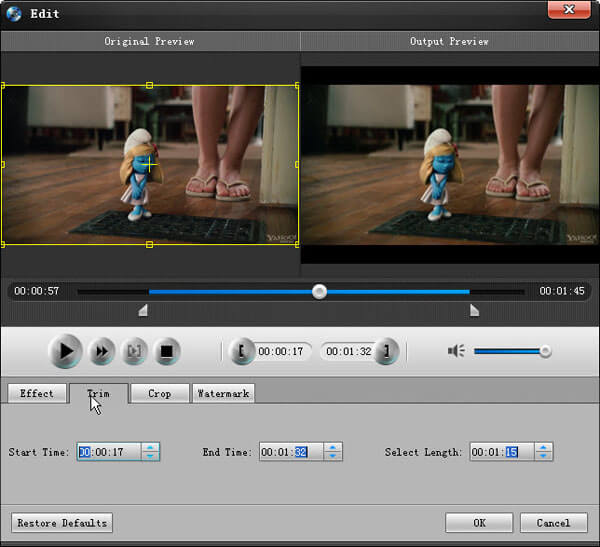
Task: Click the total duration label 00:01:45
Action: 562,291
